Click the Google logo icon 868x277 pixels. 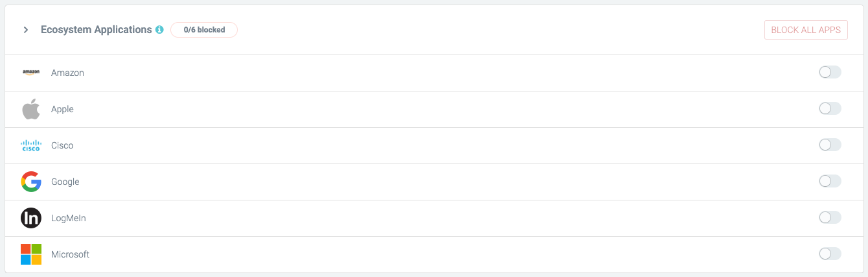(31, 182)
